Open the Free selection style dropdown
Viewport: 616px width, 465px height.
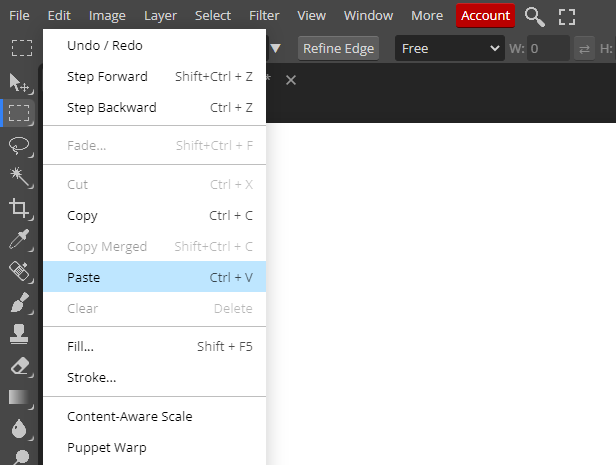coord(450,48)
